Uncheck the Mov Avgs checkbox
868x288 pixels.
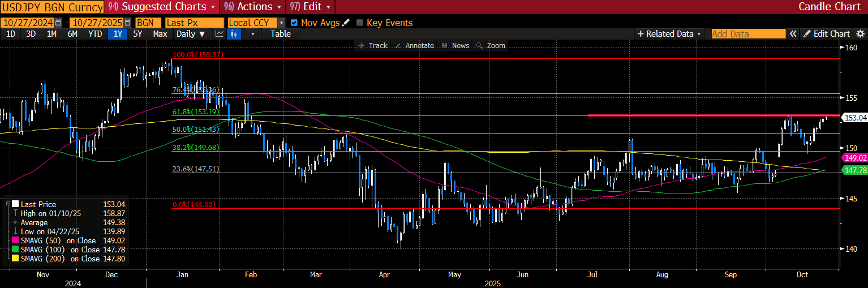tap(294, 23)
